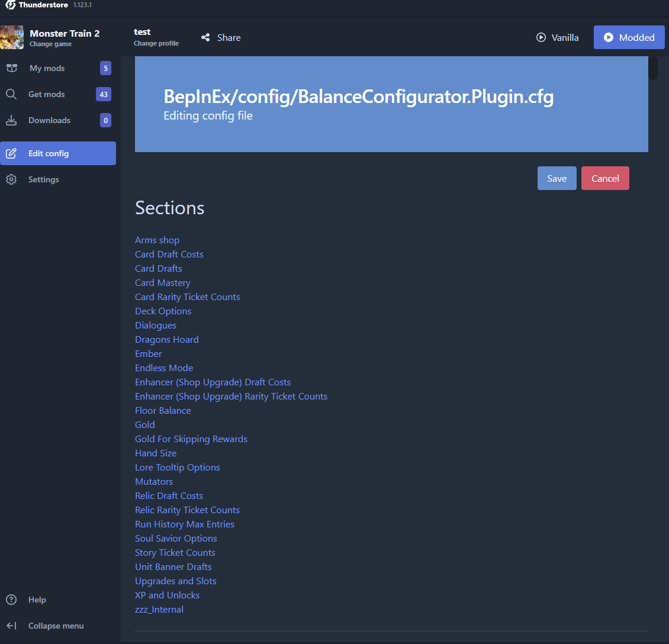Click the Help question mark icon
This screenshot has height=644, width=669.
pos(11,600)
